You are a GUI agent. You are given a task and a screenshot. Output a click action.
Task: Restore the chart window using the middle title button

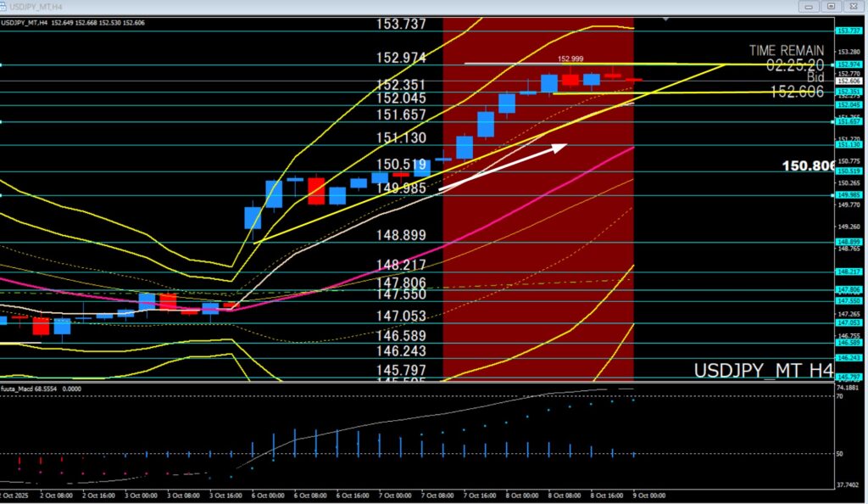[x=830, y=6]
